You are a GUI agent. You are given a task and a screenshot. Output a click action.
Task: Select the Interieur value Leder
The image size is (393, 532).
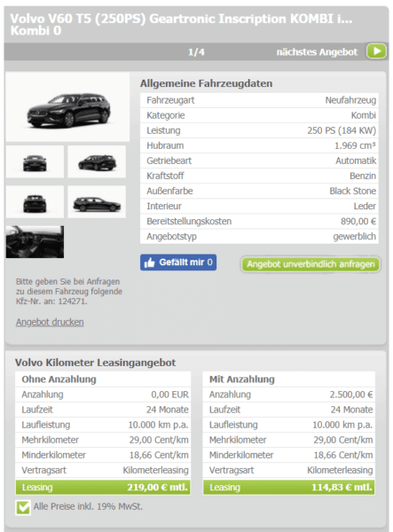(x=365, y=206)
